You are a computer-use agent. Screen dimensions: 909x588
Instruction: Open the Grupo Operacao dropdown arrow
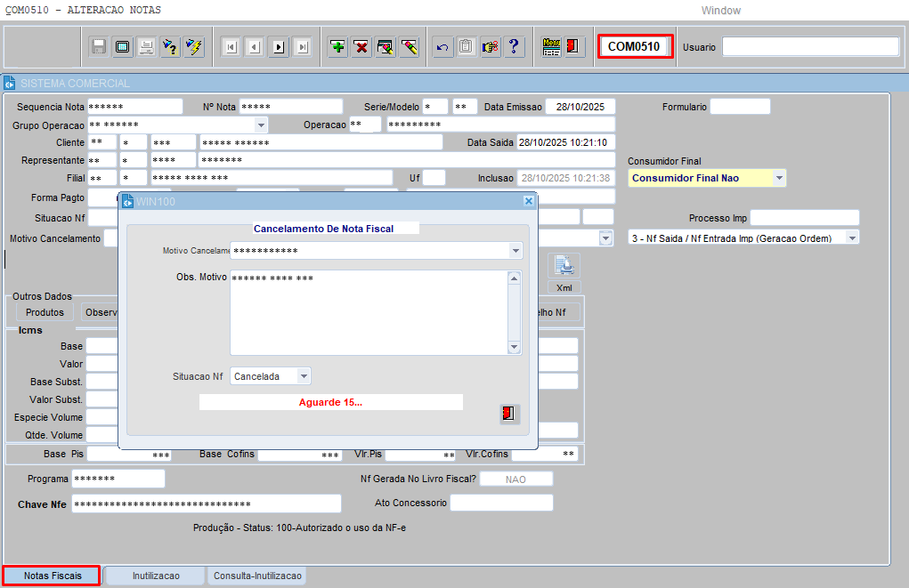261,125
